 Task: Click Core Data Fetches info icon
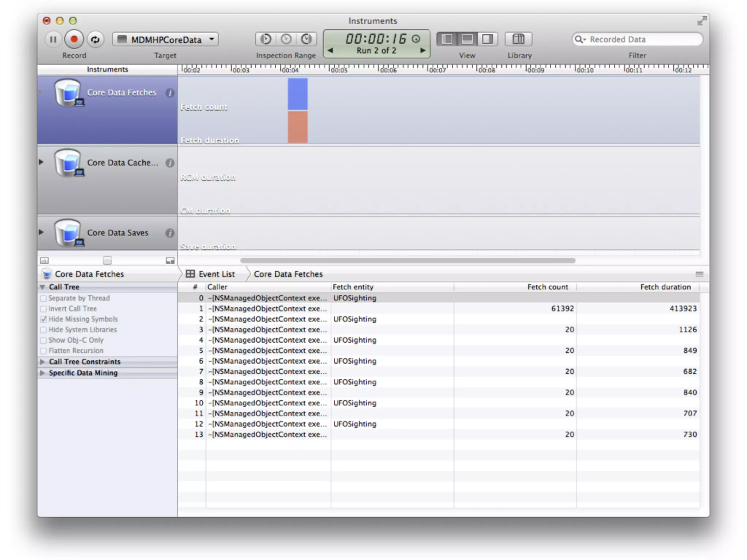click(x=170, y=93)
